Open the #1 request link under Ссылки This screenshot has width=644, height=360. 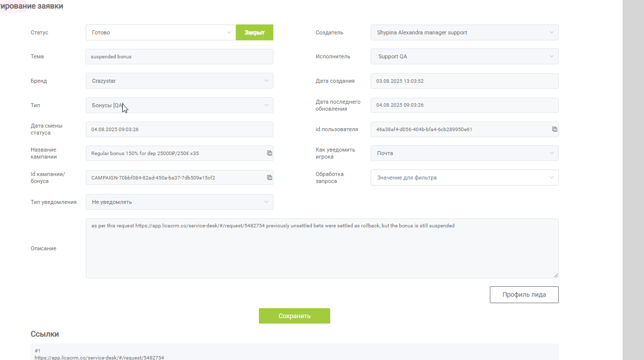[99, 358]
